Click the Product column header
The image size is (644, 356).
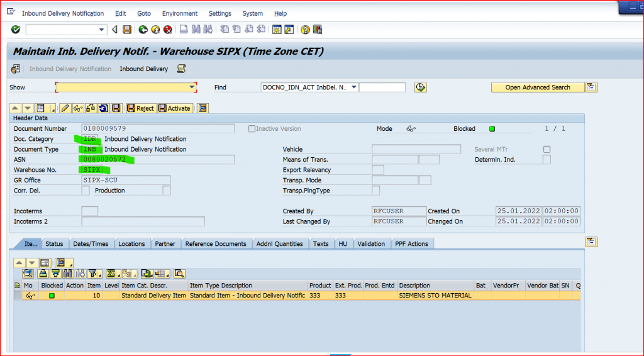tap(320, 286)
